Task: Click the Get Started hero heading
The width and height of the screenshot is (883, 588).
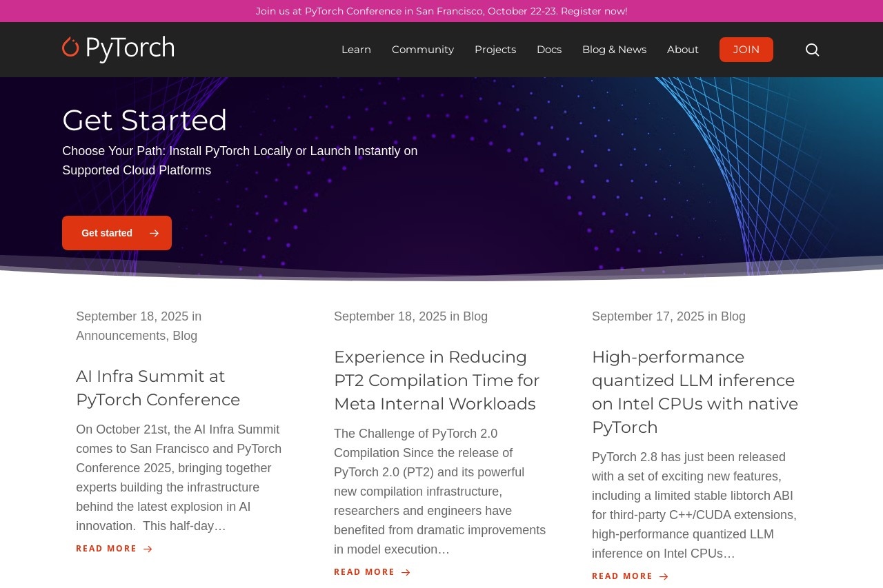Action: (145, 120)
